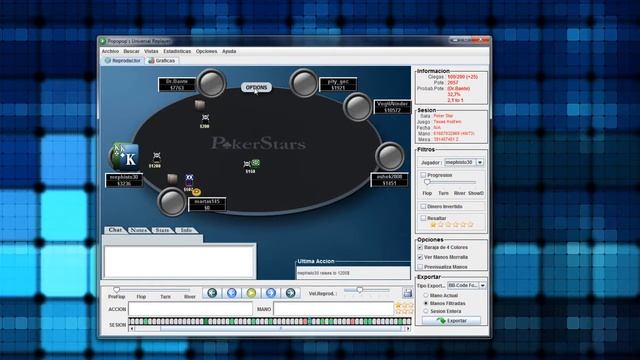The width and height of the screenshot is (640, 360).
Task: Select the Sesion Entera radio button
Action: [426, 311]
